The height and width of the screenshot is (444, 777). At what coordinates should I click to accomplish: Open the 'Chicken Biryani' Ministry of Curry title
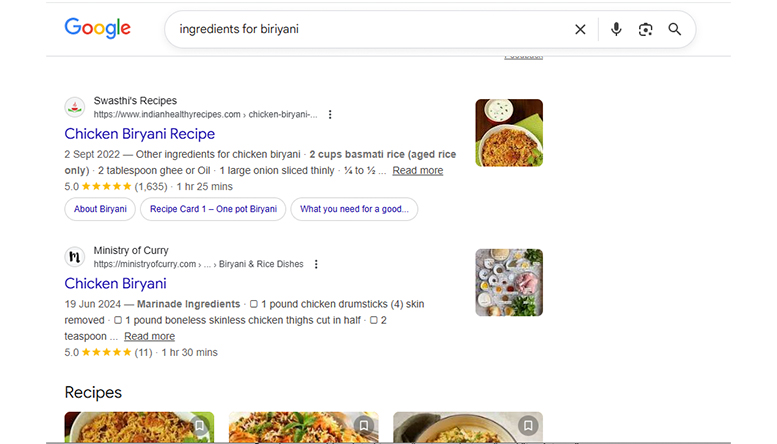click(115, 283)
